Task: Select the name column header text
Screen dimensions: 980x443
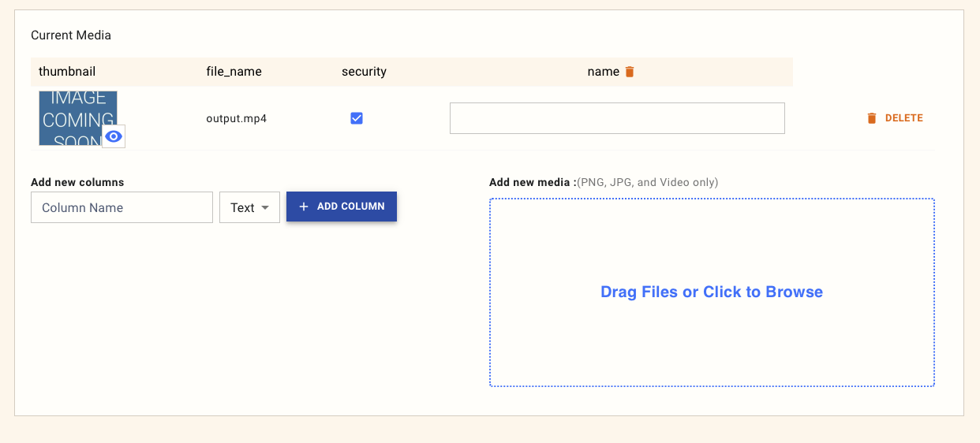Action: click(603, 72)
